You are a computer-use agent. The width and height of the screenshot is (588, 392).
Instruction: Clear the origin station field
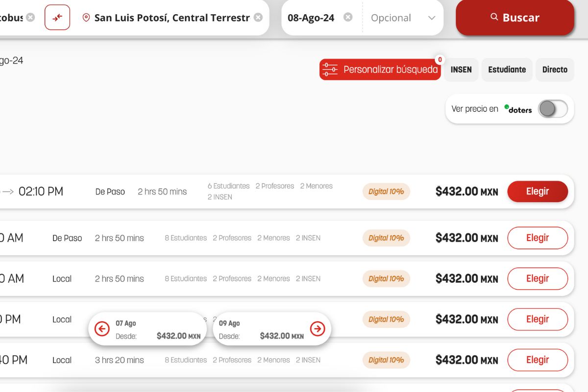click(30, 18)
